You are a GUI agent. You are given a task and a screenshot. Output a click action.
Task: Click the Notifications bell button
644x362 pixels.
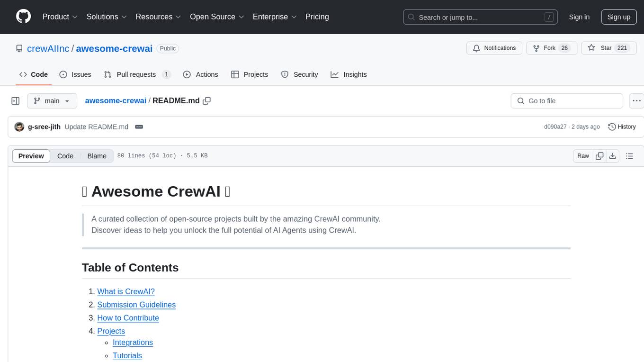pyautogui.click(x=494, y=48)
